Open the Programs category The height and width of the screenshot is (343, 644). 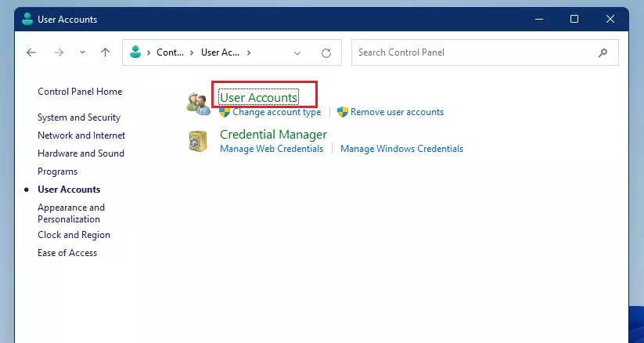pos(57,171)
